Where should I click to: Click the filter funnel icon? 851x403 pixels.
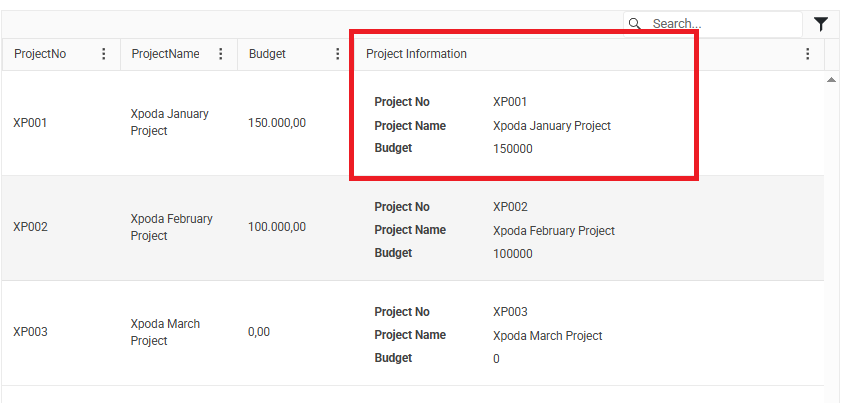[x=821, y=24]
